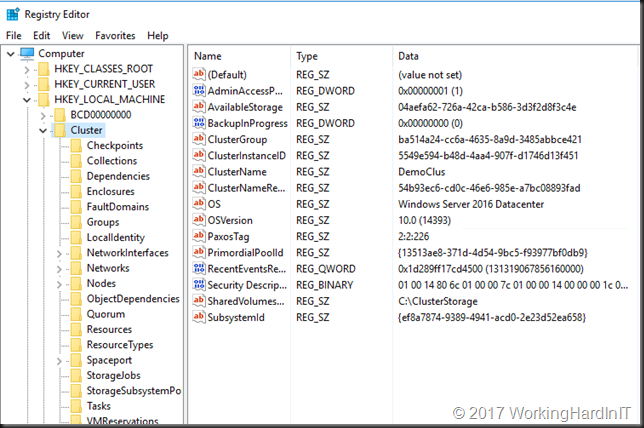Click the OS string value icon
The height and width of the screenshot is (428, 644).
pyautogui.click(x=199, y=203)
